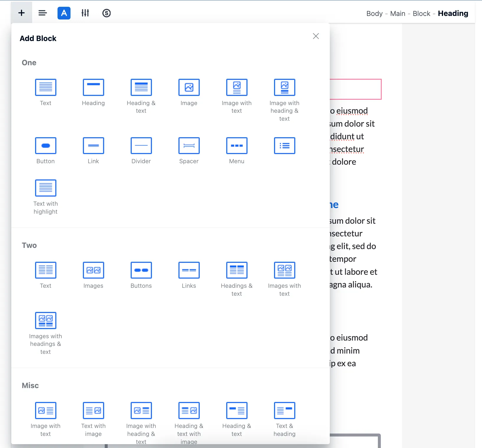Click the unlabeled list block icon
The width and height of the screenshot is (482, 448).
tap(285, 145)
